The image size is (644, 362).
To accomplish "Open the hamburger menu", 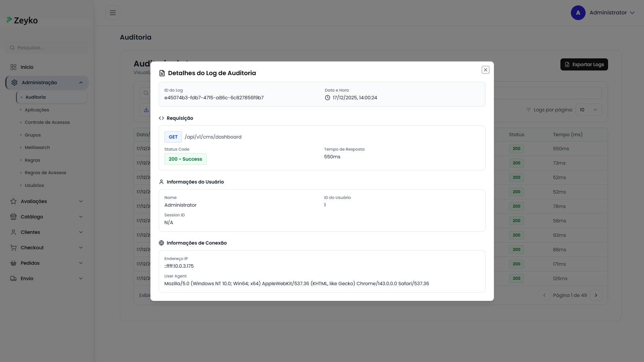I will (112, 12).
